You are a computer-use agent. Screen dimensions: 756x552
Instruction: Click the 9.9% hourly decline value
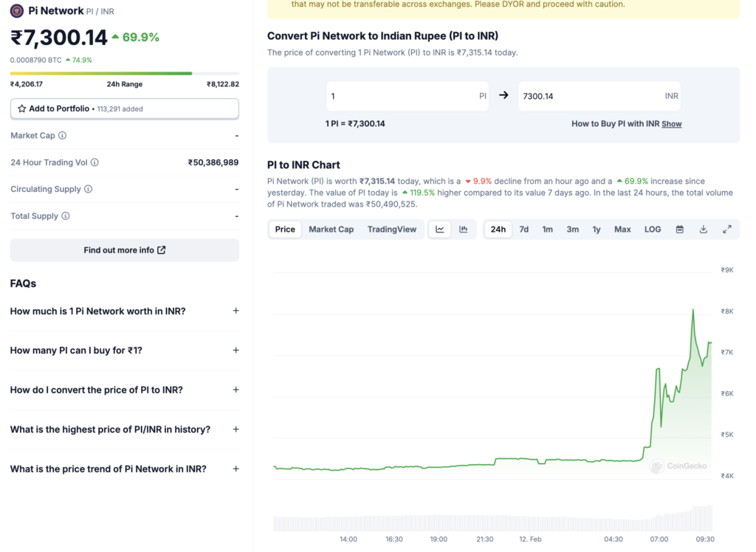click(478, 182)
